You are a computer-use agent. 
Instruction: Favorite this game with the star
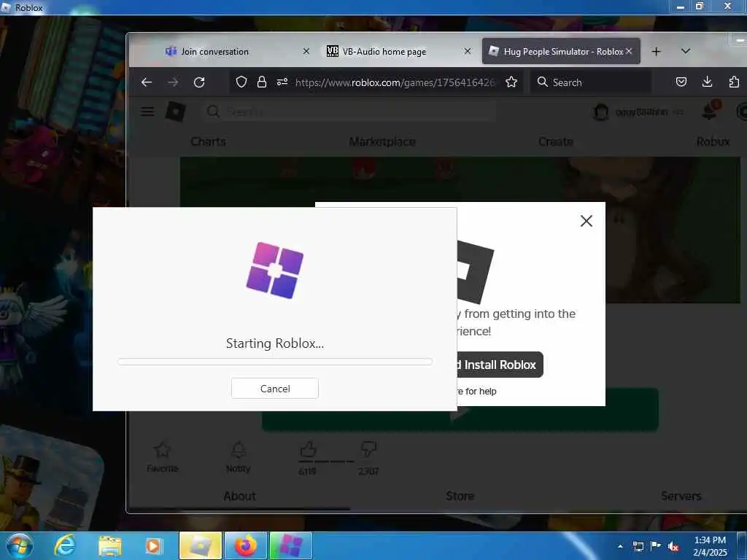point(163,456)
